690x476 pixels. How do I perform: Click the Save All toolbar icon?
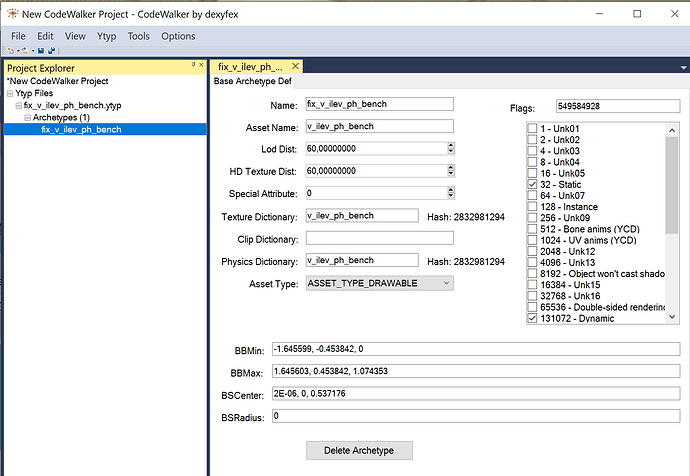click(x=51, y=51)
